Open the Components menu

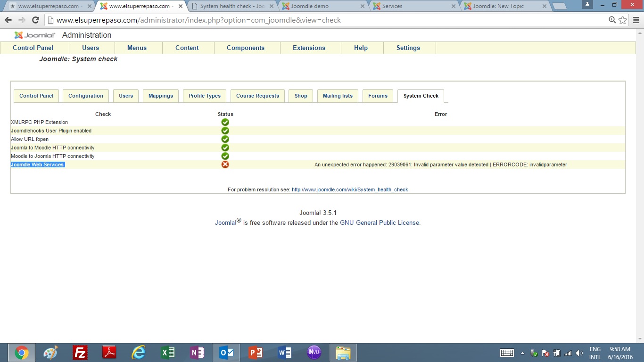point(245,48)
